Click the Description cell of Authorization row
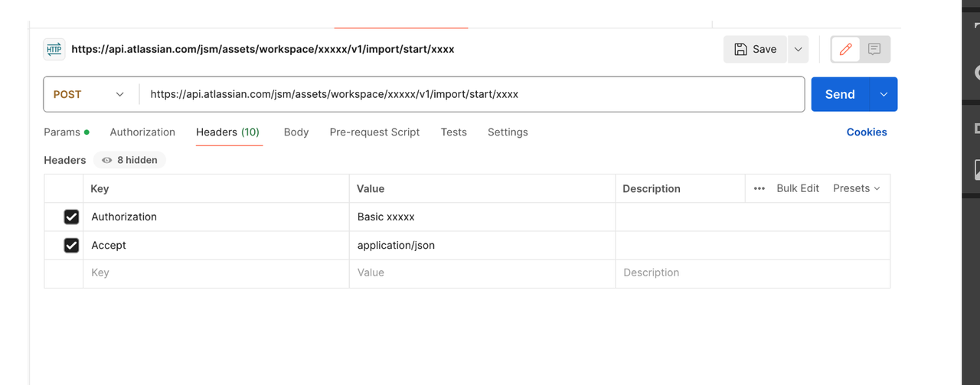 753,217
